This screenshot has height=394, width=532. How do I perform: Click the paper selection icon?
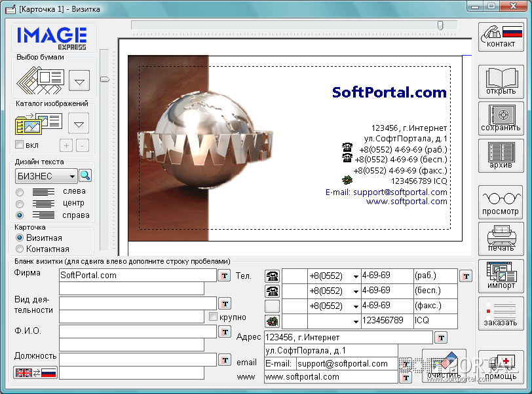[x=41, y=81]
